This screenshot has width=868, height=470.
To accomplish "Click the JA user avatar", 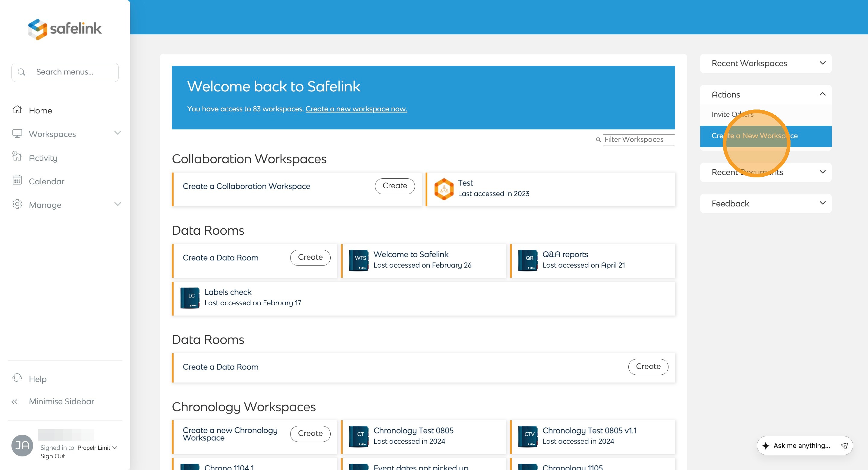I will [x=22, y=445].
